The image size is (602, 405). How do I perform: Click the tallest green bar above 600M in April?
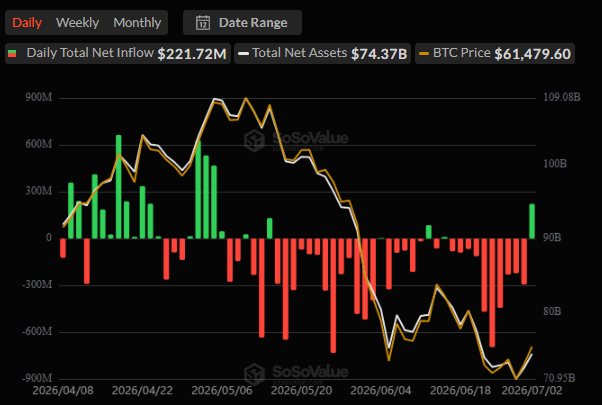click(119, 187)
